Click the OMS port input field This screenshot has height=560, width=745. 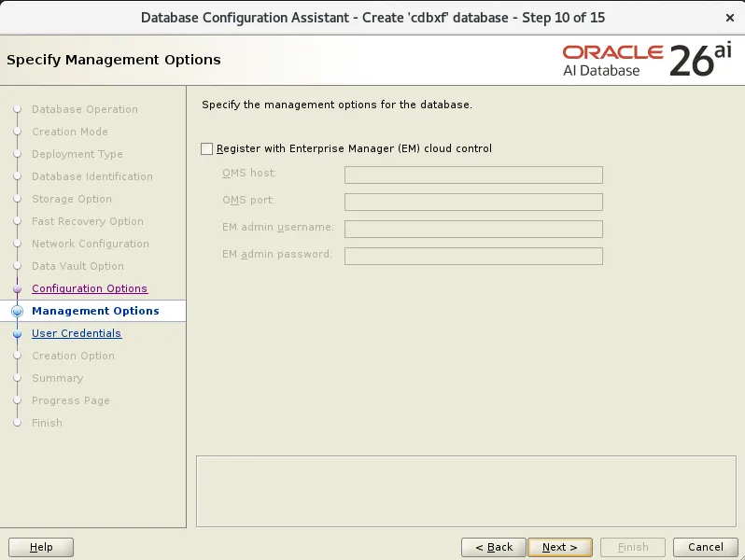pyautogui.click(x=473, y=202)
